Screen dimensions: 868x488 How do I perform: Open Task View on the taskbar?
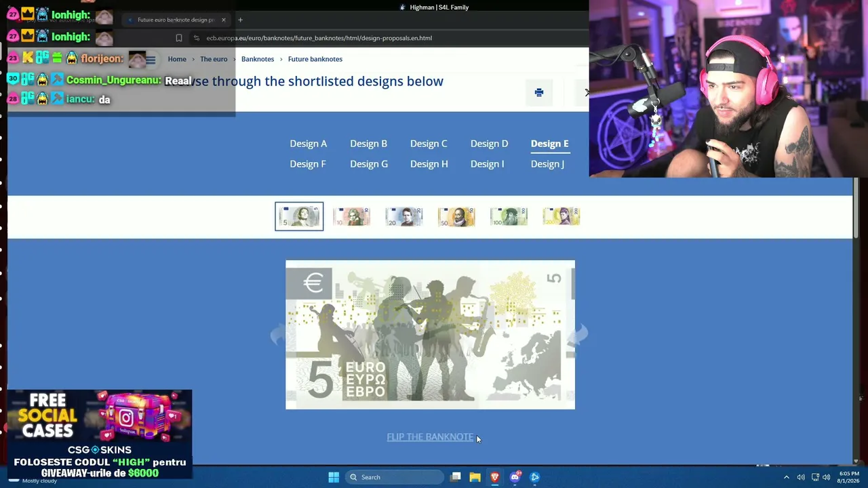[456, 477]
